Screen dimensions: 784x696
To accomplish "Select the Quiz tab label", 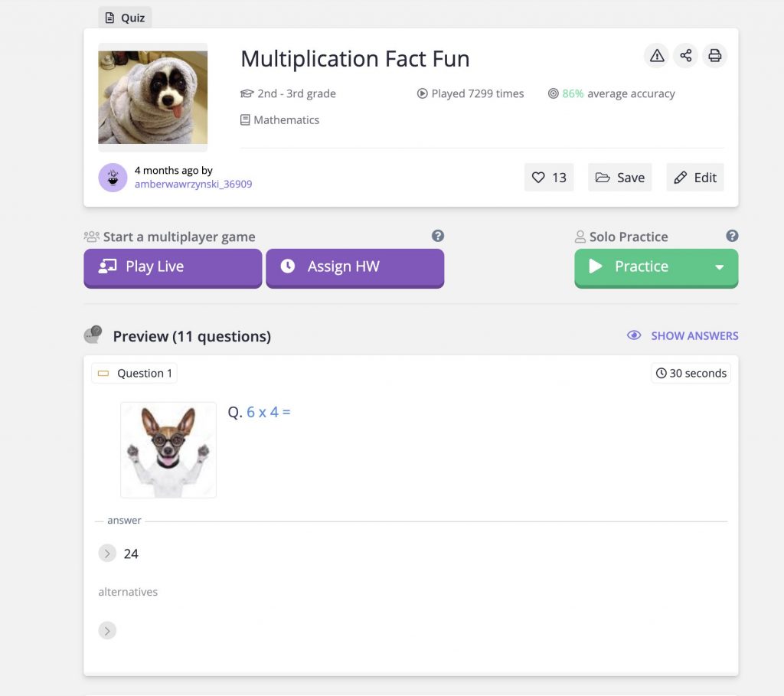I will click(x=125, y=18).
